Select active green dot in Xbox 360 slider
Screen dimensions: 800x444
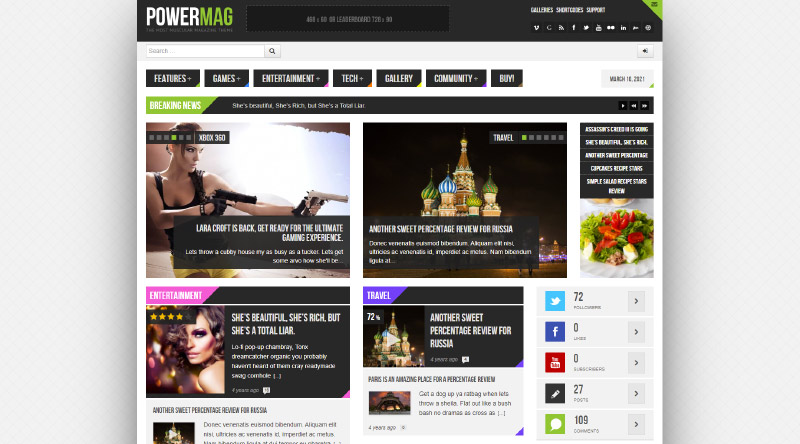pyautogui.click(x=174, y=137)
